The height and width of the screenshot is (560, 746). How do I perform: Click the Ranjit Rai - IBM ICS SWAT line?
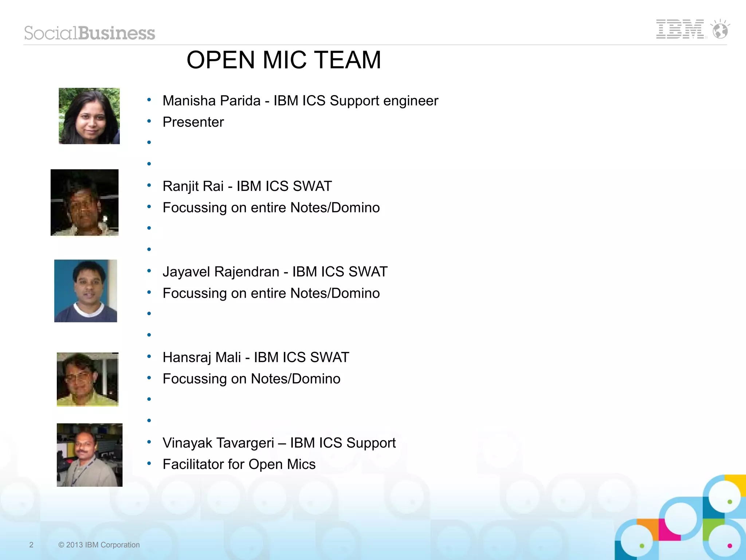247,186
